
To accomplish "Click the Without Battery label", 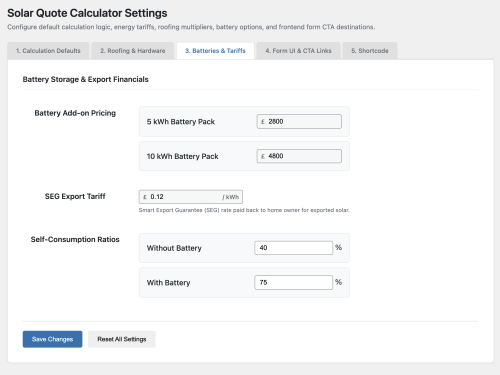I will pyautogui.click(x=174, y=248).
